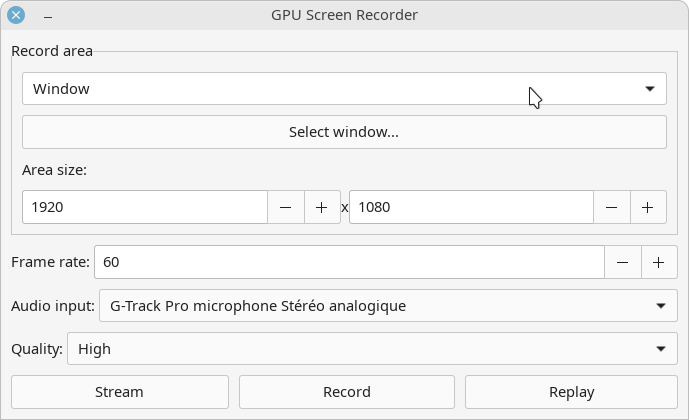Click the Select window... button
Screen dimensions: 689x420
[344, 132]
